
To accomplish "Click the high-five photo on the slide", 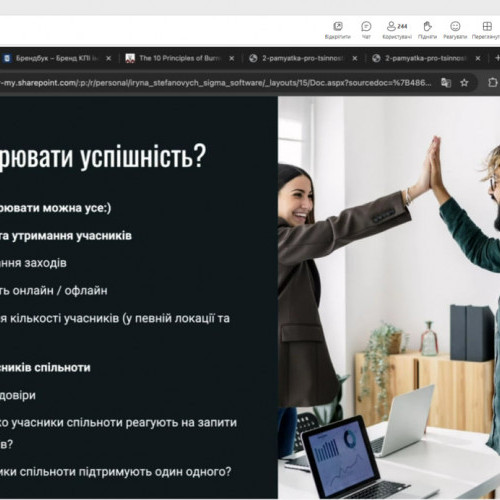I will (389, 297).
